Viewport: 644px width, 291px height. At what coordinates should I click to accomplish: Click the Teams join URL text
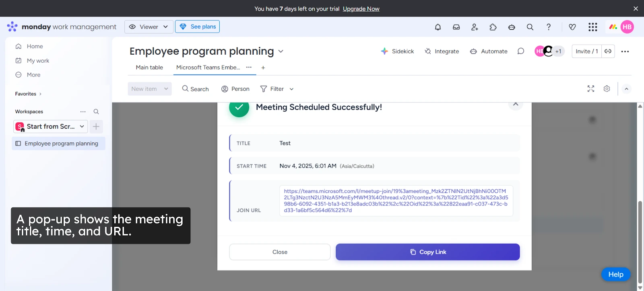396,201
